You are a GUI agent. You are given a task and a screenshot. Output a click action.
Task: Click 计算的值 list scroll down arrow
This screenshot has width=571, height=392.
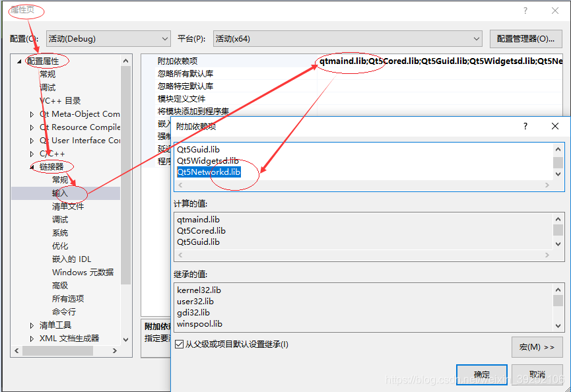(x=558, y=244)
